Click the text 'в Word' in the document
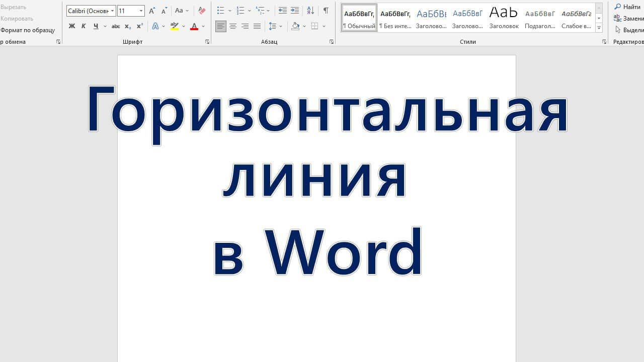This screenshot has height=362, width=644. coord(318,251)
